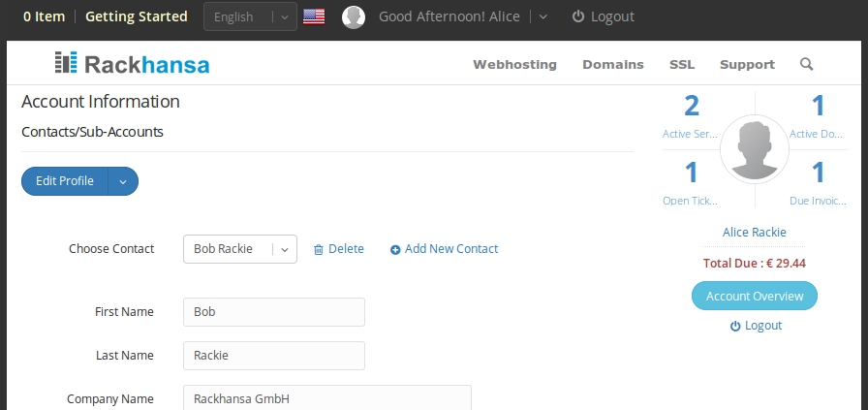This screenshot has width=868, height=410.
Task: Open the English language dropdown
Action: [250, 16]
